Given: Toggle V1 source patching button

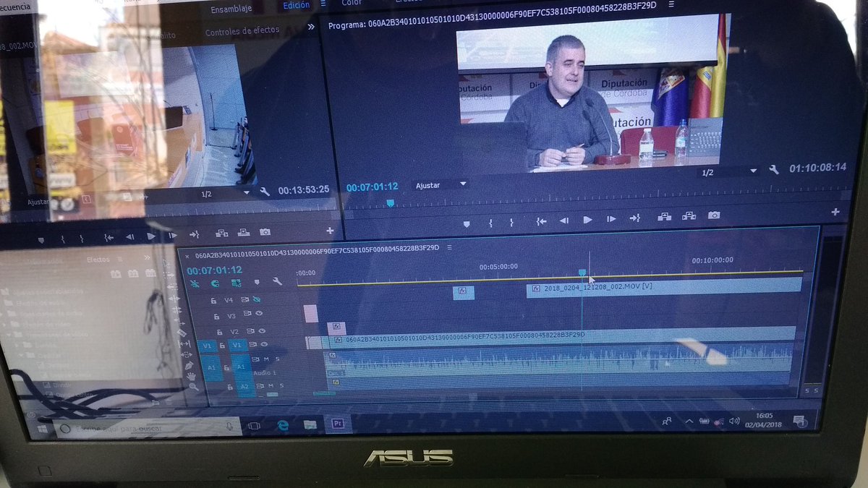Looking at the screenshot, I should 206,346.
